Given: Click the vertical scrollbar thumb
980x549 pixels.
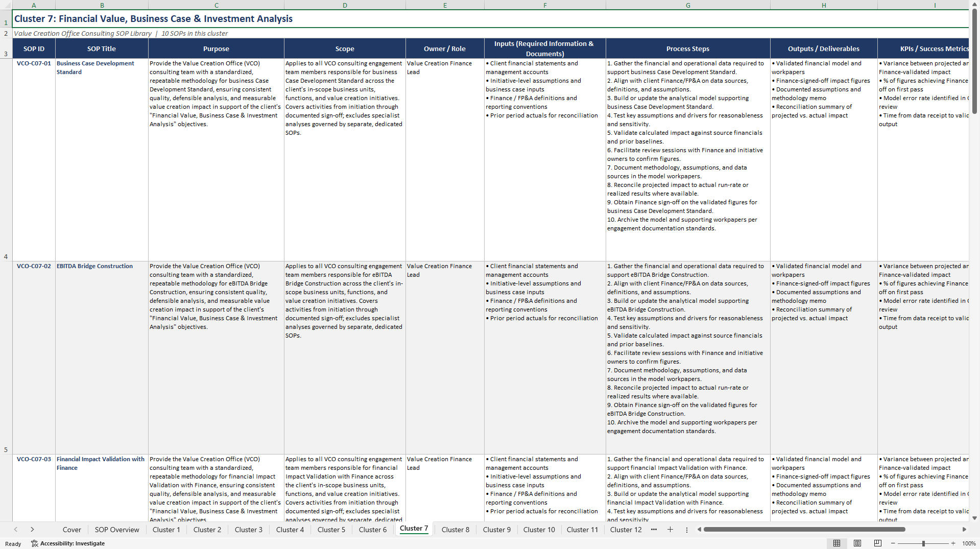Looking at the screenshot, I should pos(974,61).
